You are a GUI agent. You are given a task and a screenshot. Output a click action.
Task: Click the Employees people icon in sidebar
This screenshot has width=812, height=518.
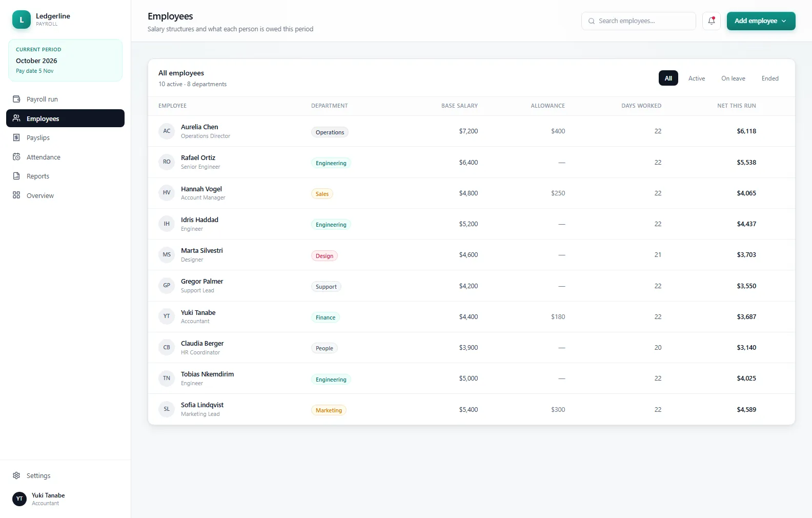coord(16,118)
